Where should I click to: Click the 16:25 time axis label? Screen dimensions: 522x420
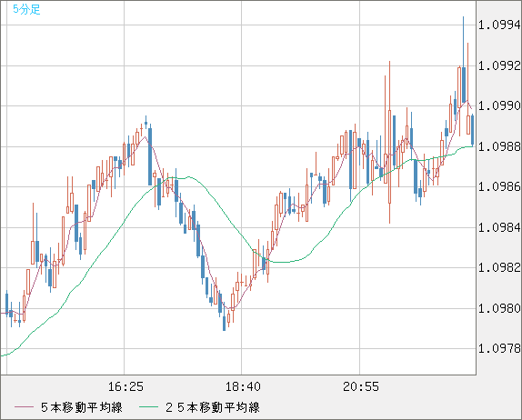pos(125,386)
